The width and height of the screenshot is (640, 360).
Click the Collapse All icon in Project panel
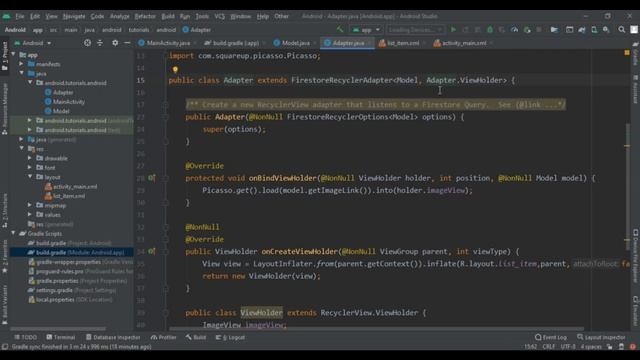[x=100, y=43]
